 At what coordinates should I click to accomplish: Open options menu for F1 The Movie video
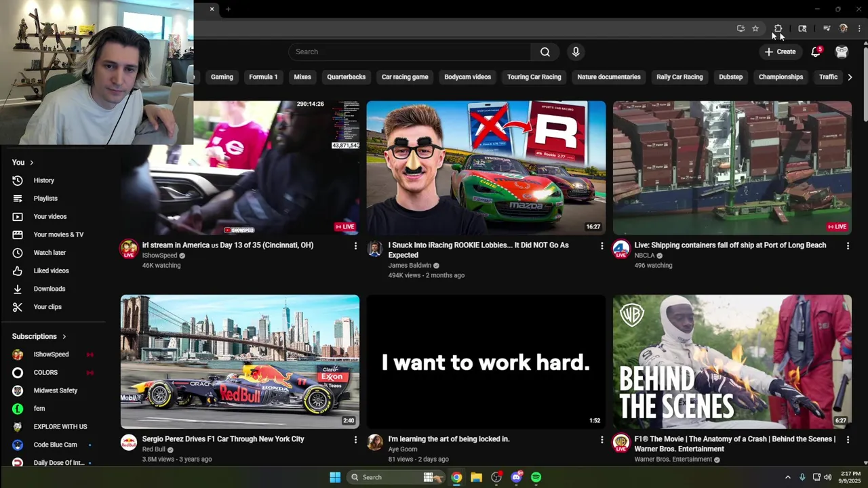pos(848,440)
